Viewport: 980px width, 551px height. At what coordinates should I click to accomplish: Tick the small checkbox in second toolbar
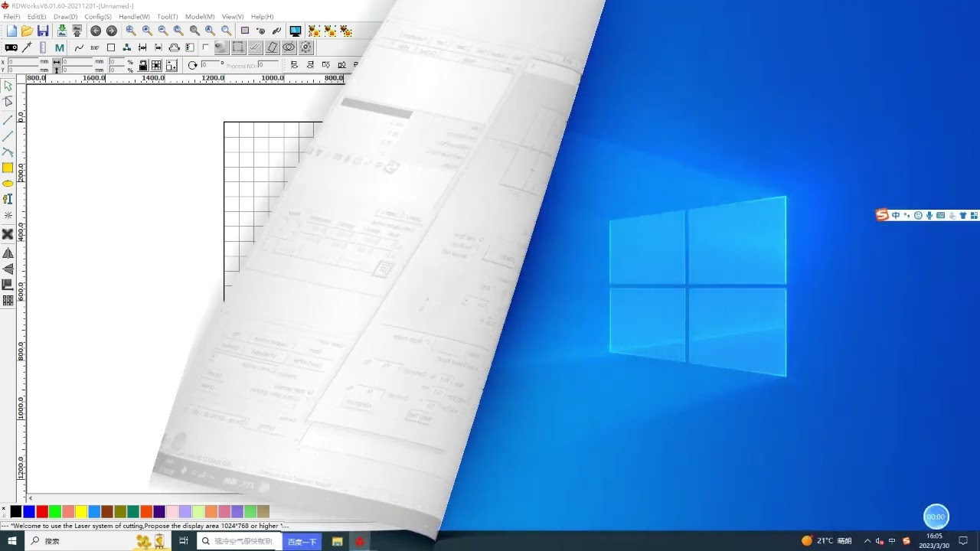pyautogui.click(x=205, y=47)
